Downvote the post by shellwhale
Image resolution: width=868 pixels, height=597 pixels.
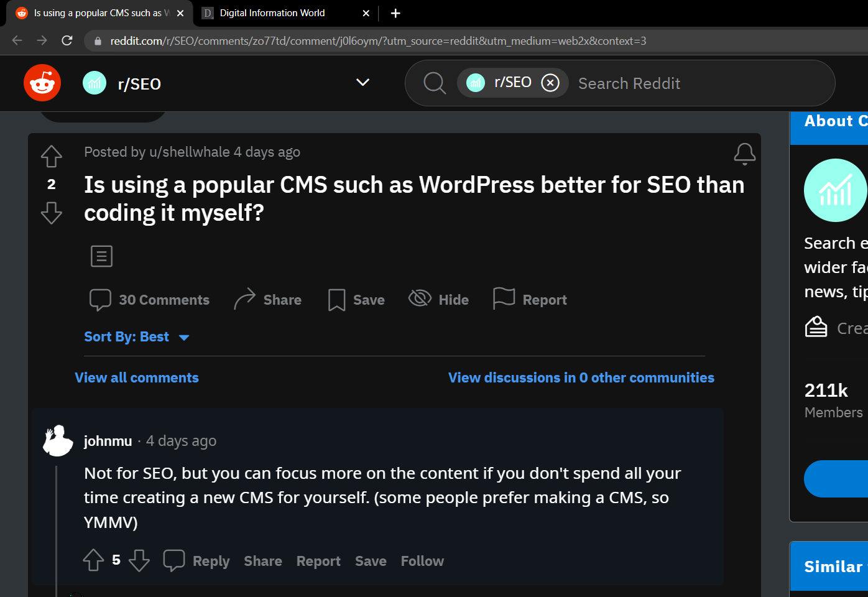pos(52,213)
